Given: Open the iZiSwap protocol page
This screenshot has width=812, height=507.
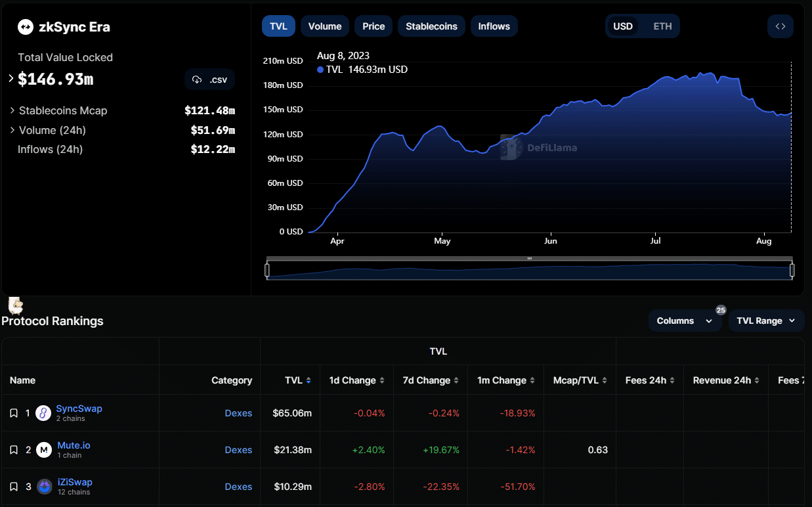Looking at the screenshot, I should pyautogui.click(x=75, y=482).
